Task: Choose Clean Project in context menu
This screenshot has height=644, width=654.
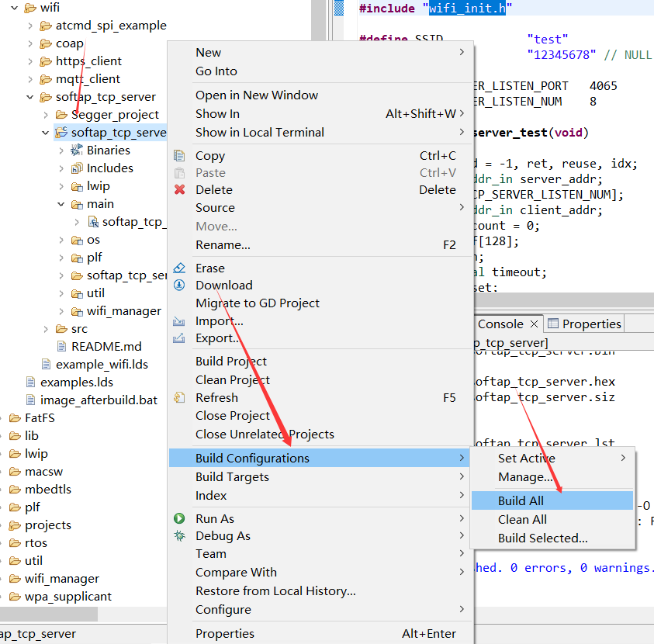Action: (233, 380)
